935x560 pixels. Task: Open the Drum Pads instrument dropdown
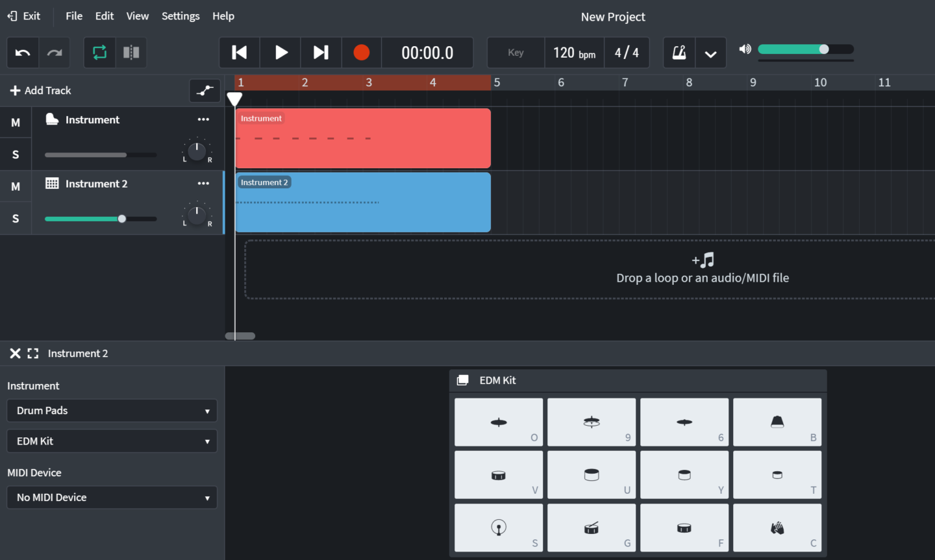(112, 411)
